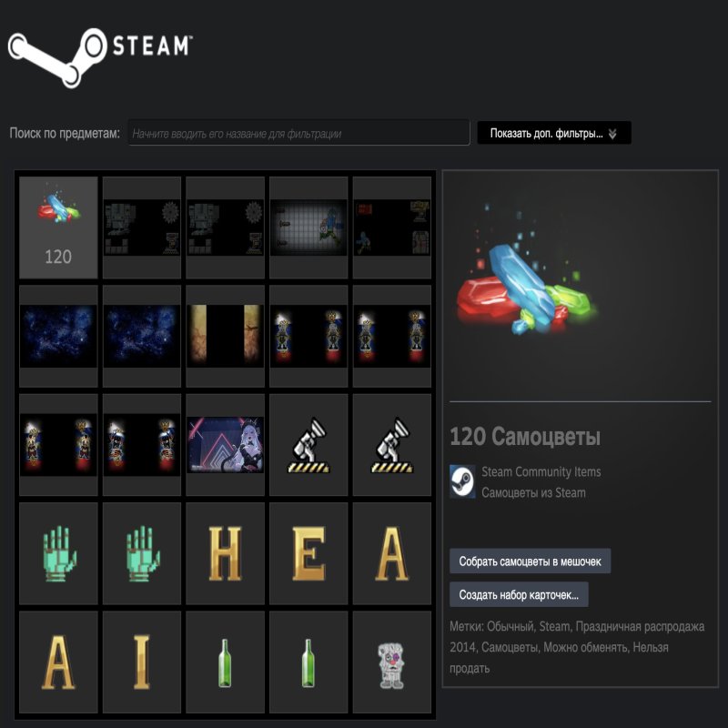The width and height of the screenshot is (728, 728).
Task: Select the golden letter E emoticon
Action: click(x=308, y=553)
